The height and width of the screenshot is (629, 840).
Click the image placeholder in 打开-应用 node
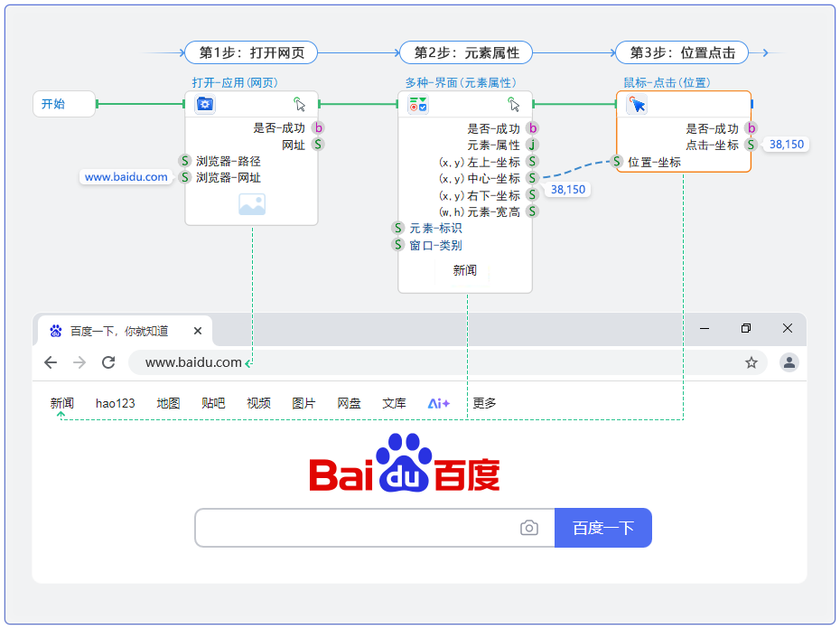tap(251, 205)
